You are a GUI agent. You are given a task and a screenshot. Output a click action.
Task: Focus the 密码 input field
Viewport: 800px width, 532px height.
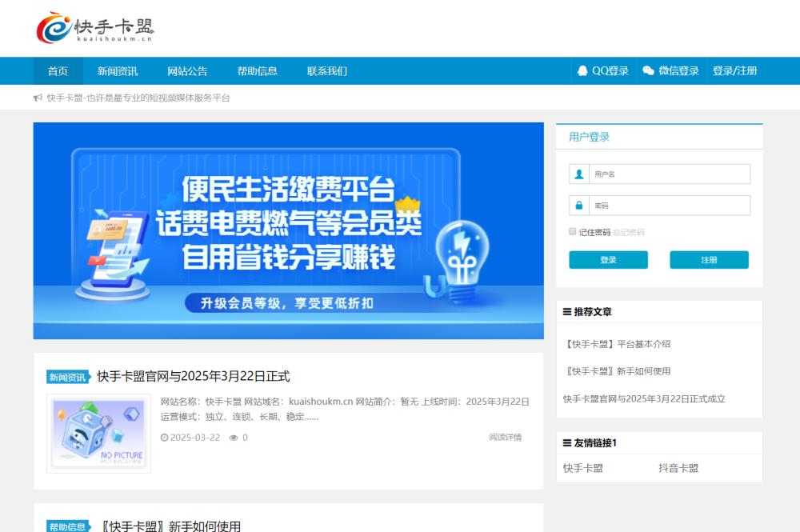tap(670, 206)
